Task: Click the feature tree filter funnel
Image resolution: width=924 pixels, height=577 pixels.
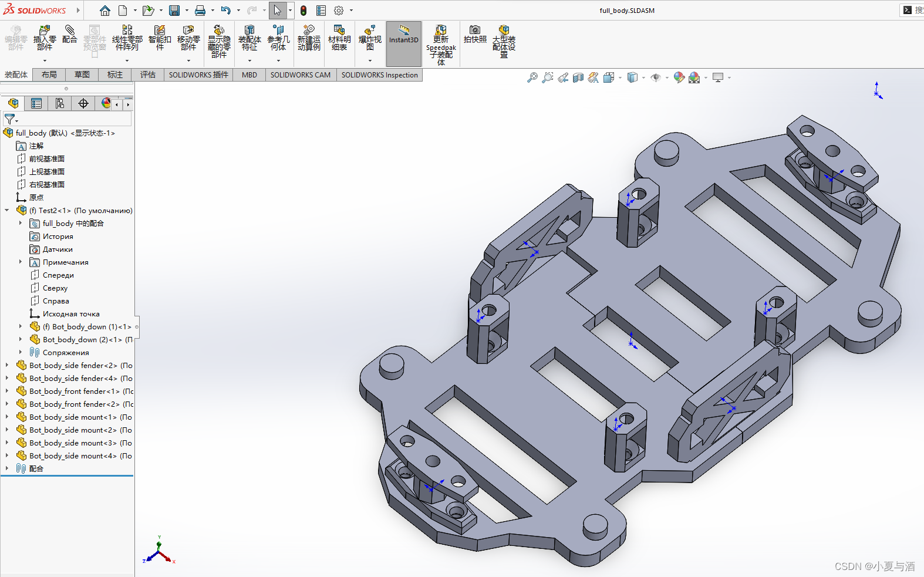Action: (x=10, y=119)
